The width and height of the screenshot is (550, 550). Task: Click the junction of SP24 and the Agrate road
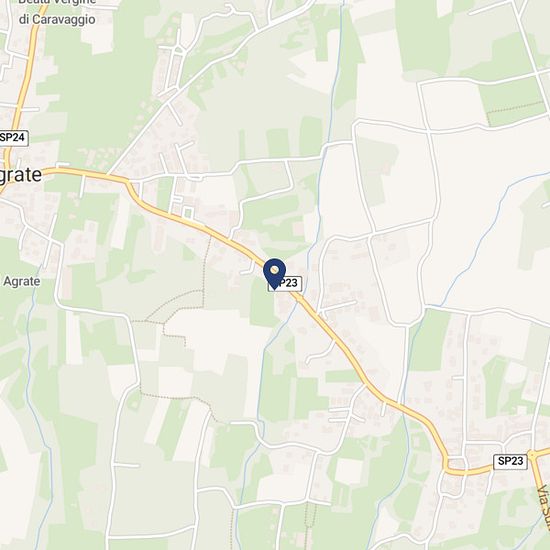6,176
